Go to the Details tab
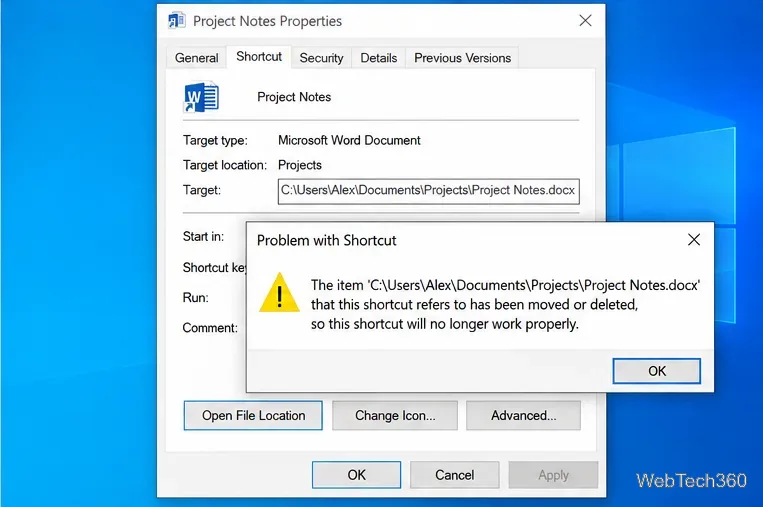The height and width of the screenshot is (507, 763). point(379,58)
